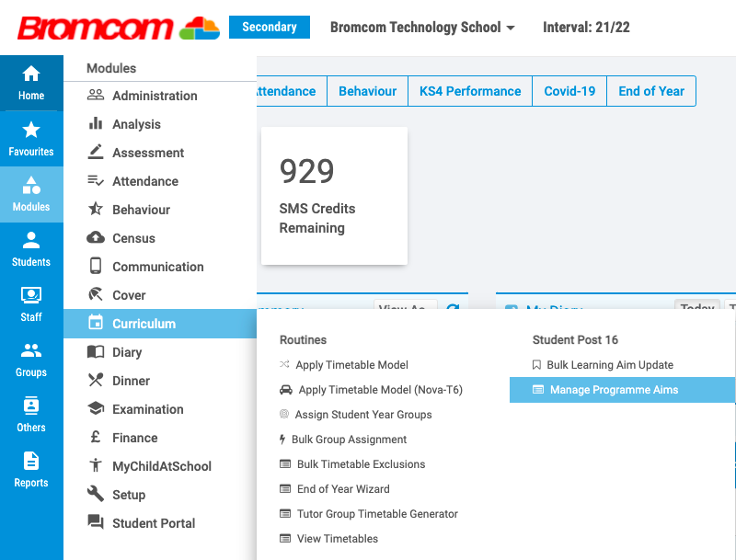The image size is (736, 560).
Task: Click the SMS Credits Remaining card
Action: click(334, 196)
